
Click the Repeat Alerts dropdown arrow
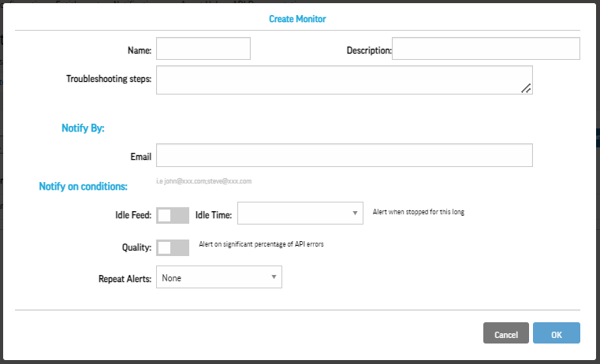click(273, 277)
